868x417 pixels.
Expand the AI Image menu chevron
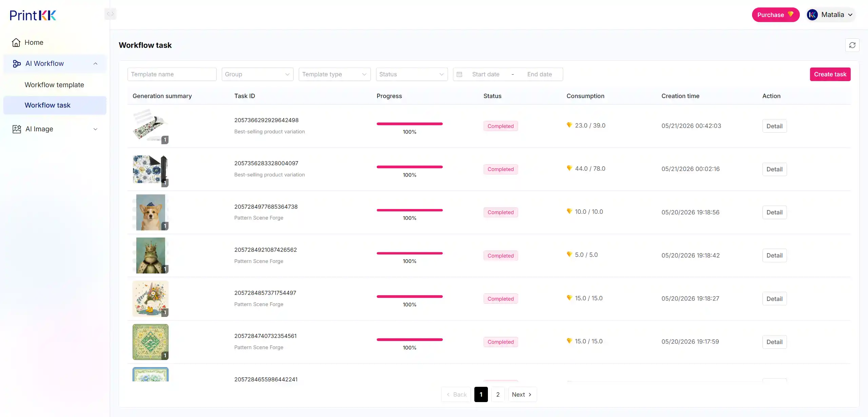[x=95, y=129]
